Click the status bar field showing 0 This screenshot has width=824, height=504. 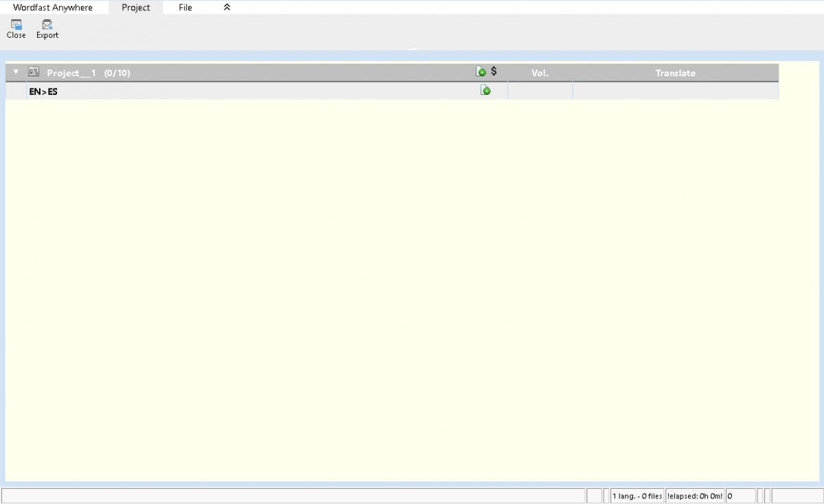(740, 496)
